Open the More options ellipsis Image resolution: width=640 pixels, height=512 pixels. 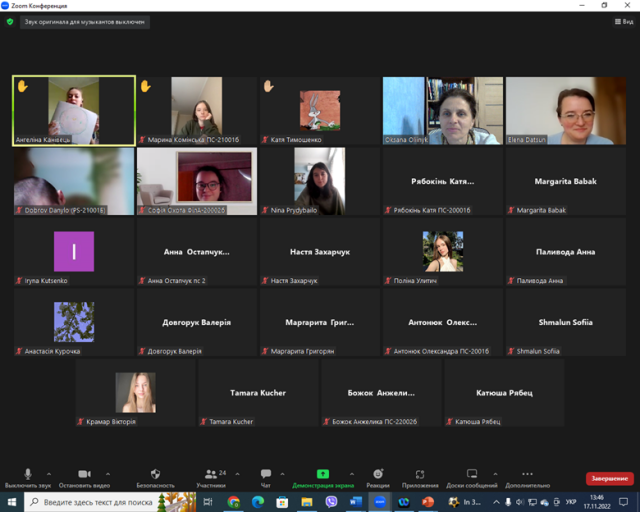point(527,474)
